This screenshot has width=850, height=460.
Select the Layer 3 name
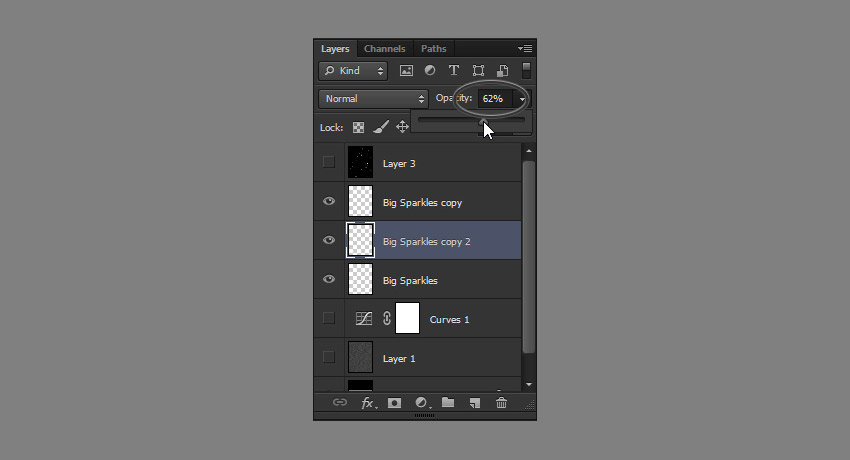click(399, 164)
